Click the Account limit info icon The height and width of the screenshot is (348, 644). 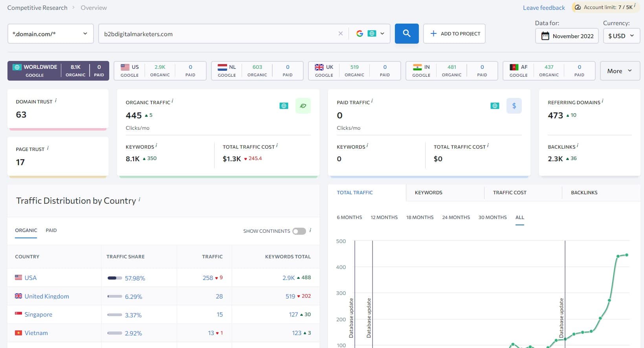635,6
